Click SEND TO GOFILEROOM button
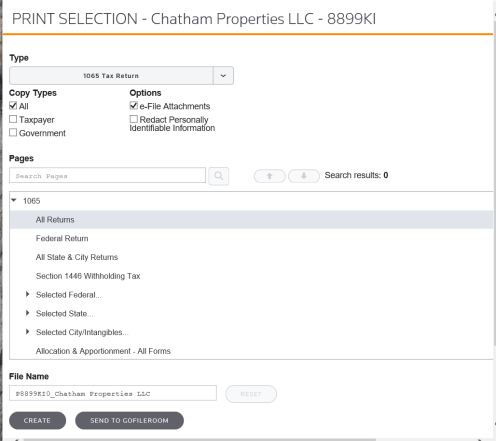The image size is (496, 441). 129,420
